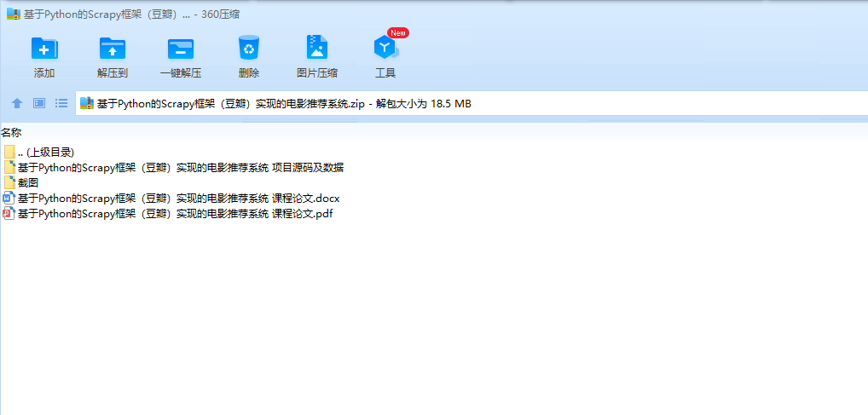Click the 截图 folder icon
Viewport: 868px width, 415px height.
[x=9, y=182]
